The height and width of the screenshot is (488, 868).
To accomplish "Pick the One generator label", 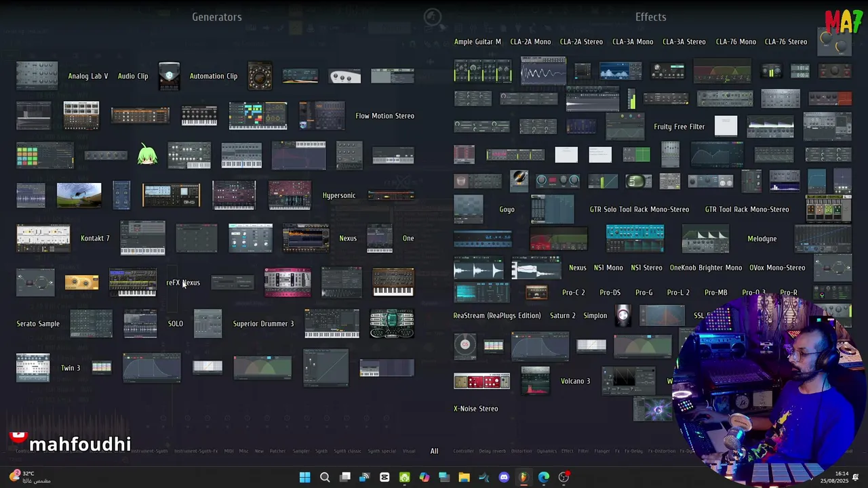I will tap(408, 238).
